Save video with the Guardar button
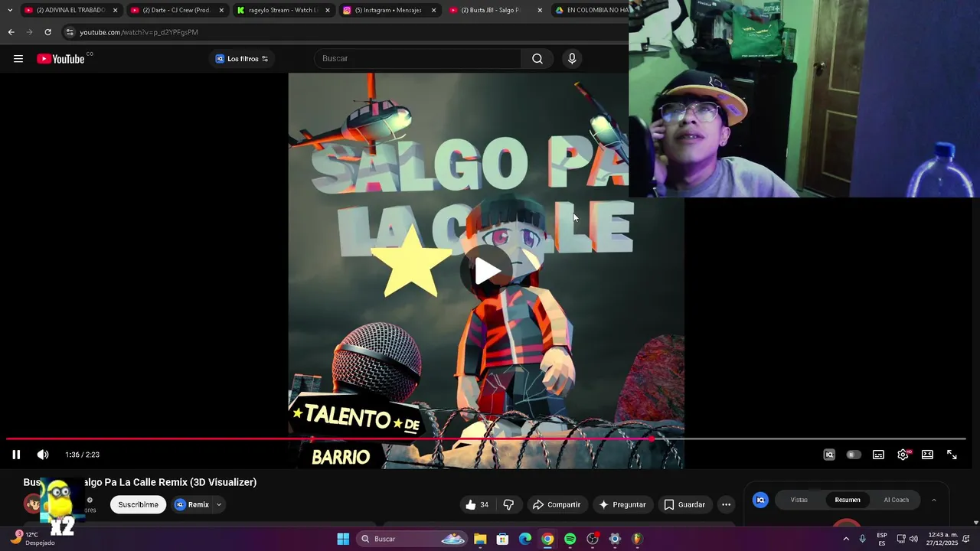Image resolution: width=980 pixels, height=551 pixels. click(x=684, y=504)
